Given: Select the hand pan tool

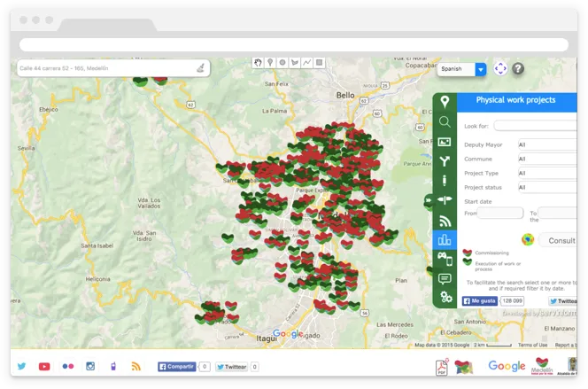Looking at the screenshot, I should (x=258, y=63).
